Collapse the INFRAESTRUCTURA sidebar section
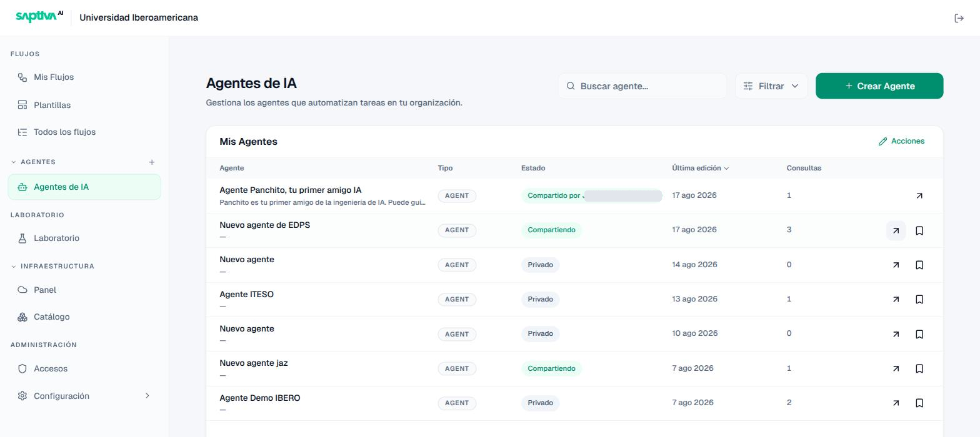This screenshot has width=980, height=437. pos(14,267)
